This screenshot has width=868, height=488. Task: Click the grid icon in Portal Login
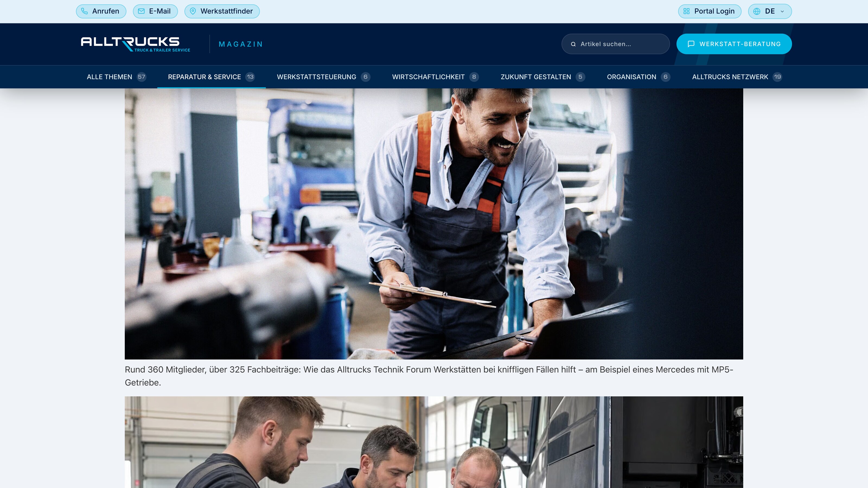pyautogui.click(x=686, y=11)
